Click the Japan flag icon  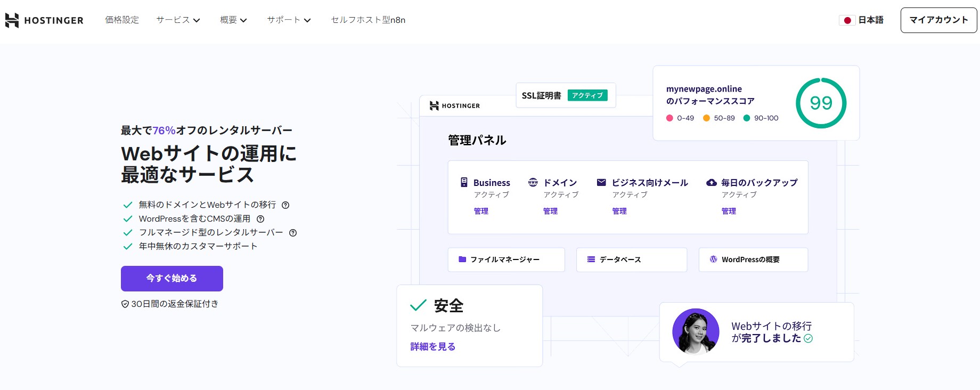tap(847, 20)
